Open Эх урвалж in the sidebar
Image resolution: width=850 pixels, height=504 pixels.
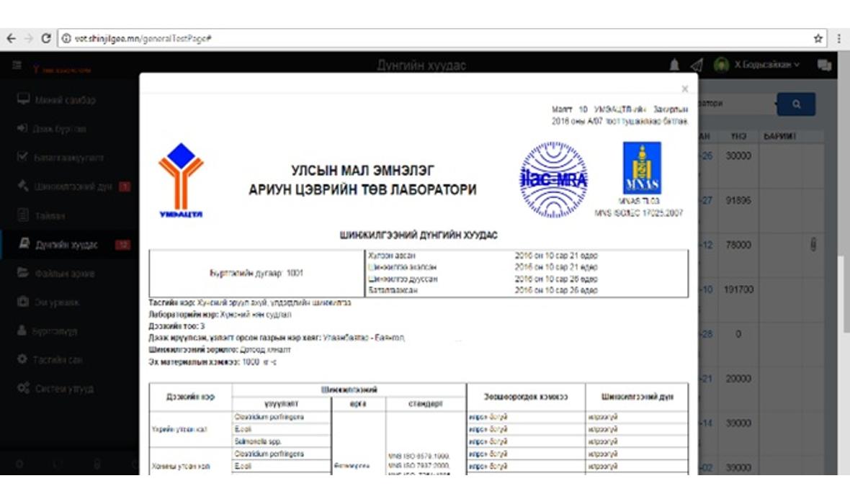(48, 302)
